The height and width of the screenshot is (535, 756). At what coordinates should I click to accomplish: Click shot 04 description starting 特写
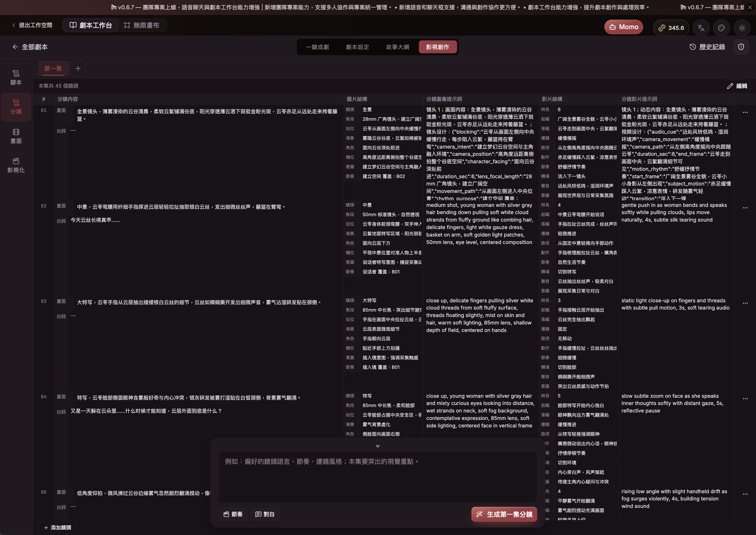coord(189,398)
